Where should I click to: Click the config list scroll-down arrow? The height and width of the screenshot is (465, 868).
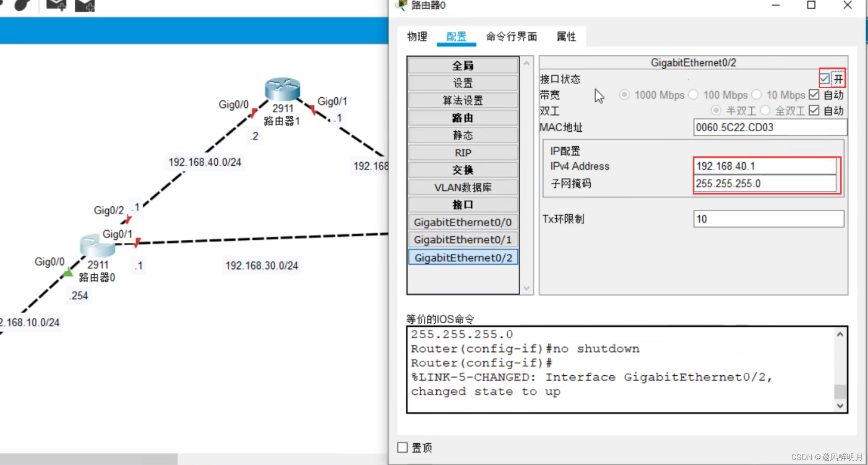click(x=527, y=288)
